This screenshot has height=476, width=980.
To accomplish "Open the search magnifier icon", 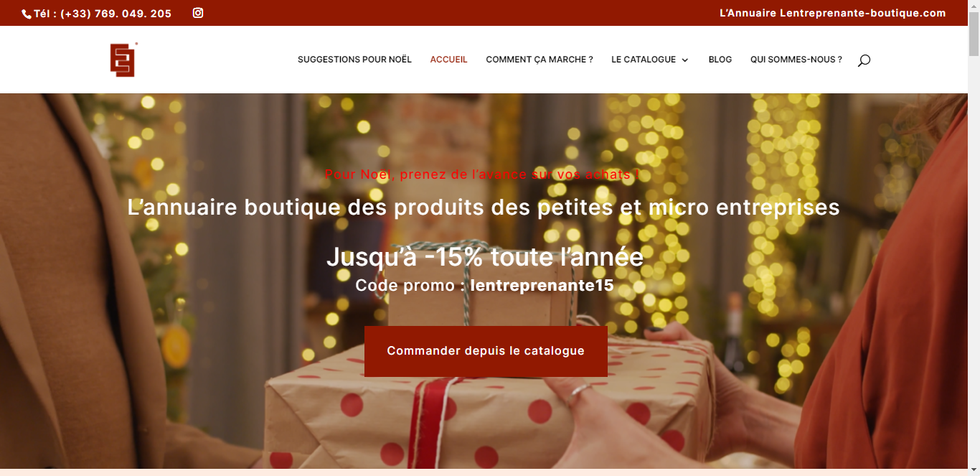I will [x=864, y=60].
